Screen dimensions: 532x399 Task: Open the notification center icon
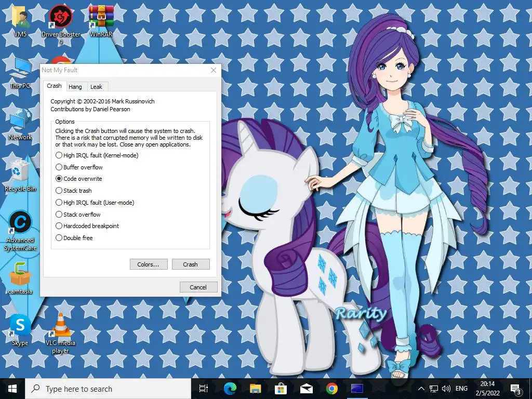515,389
